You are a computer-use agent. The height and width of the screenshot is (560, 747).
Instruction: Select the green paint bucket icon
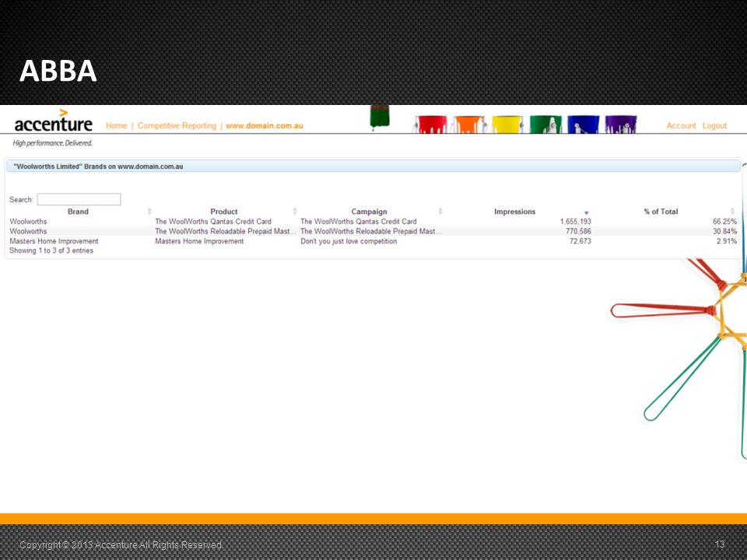click(x=545, y=124)
